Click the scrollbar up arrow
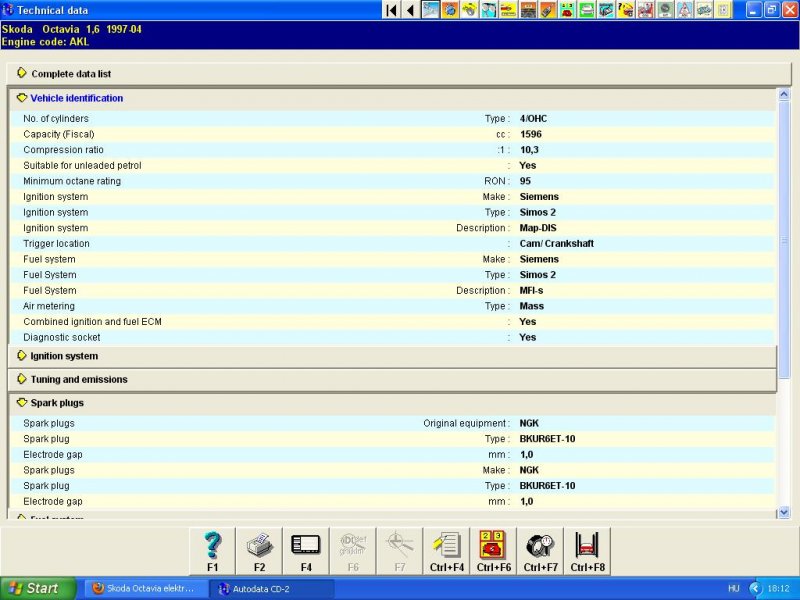This screenshot has width=800, height=600. (784, 94)
